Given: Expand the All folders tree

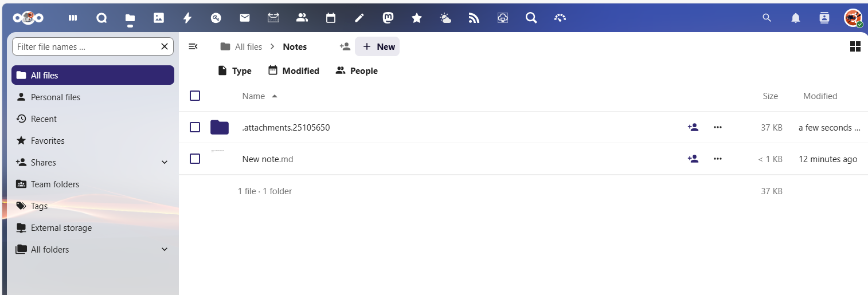Looking at the screenshot, I should (165, 250).
